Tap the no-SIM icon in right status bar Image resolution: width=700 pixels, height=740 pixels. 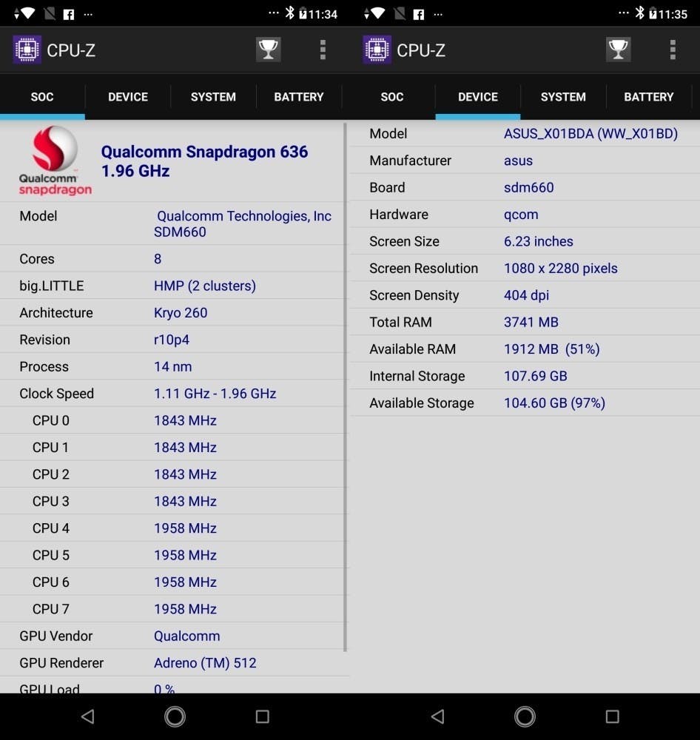pos(400,13)
